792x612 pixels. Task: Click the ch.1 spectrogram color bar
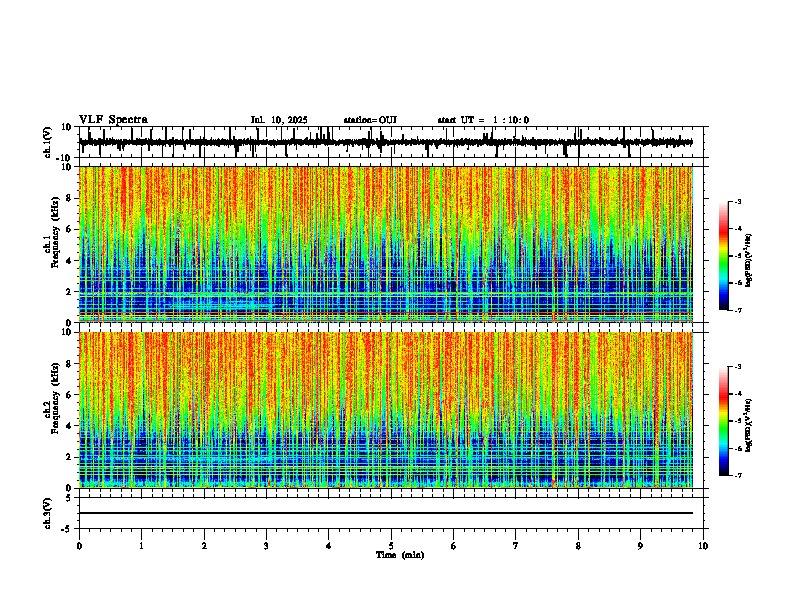click(724, 256)
